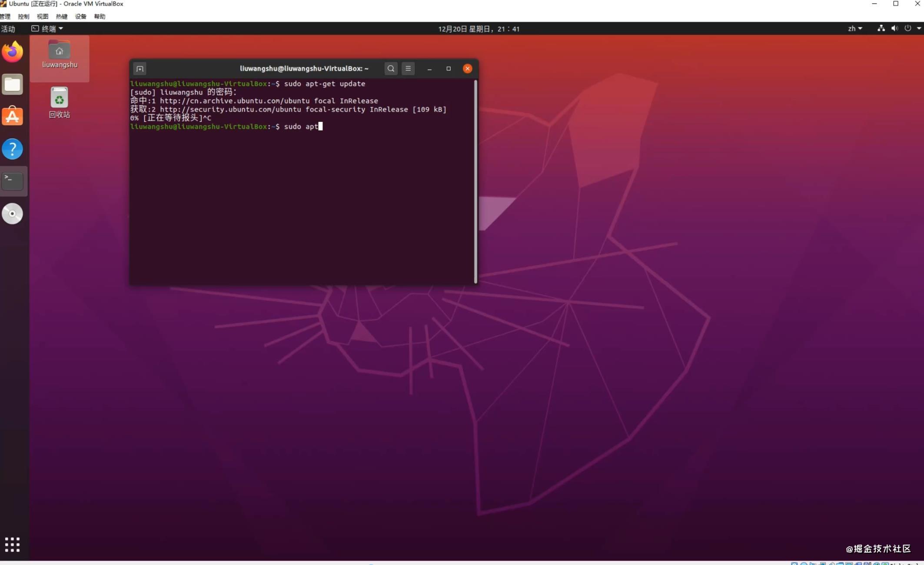Click the security.ubuntu.com URL line
Image resolution: width=924 pixels, height=565 pixels.
click(x=288, y=110)
